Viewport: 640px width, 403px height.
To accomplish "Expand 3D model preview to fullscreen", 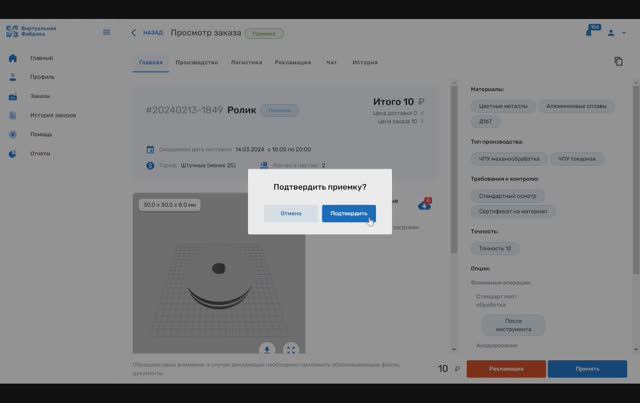I will coord(291,349).
